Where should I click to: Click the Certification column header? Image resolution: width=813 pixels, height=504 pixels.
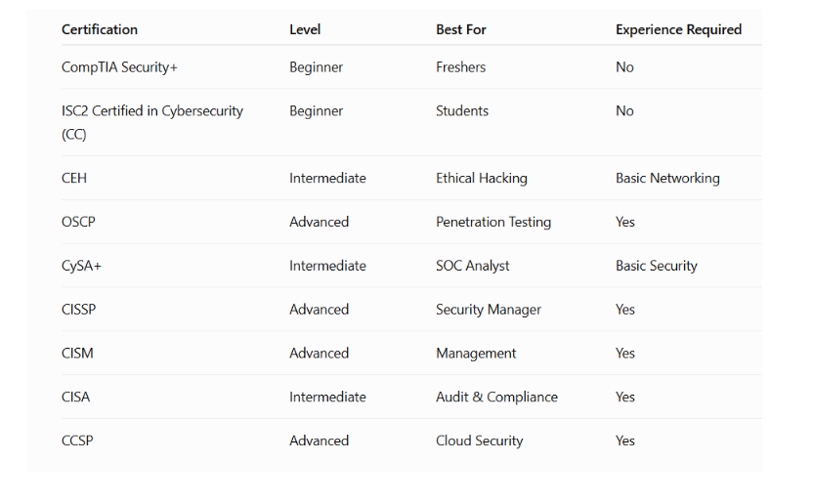(x=100, y=29)
